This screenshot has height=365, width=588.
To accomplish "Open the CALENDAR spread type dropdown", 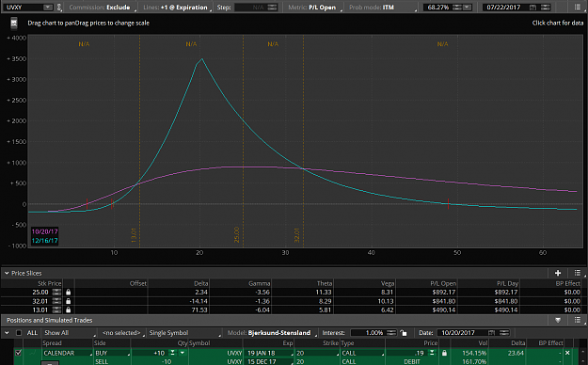I will coord(67,353).
